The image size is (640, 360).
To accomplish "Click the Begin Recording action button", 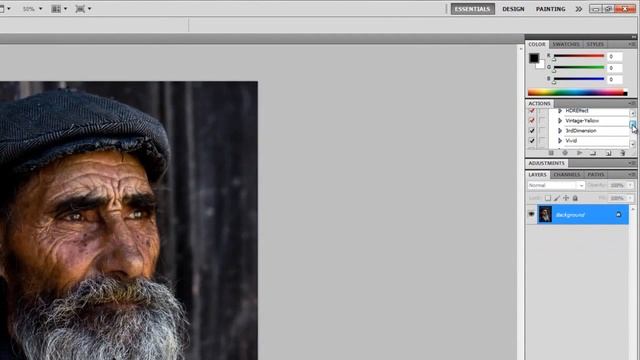I will [565, 153].
